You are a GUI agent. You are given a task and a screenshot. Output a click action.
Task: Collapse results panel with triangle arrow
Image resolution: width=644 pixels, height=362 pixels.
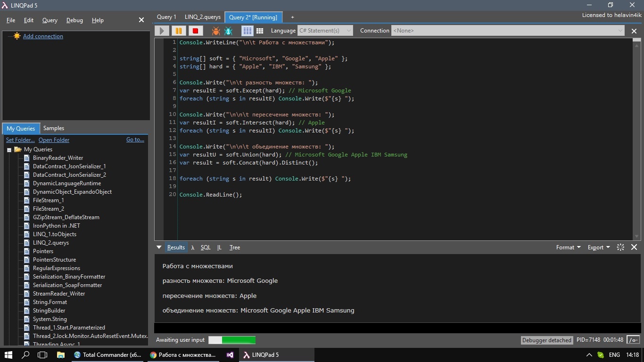point(159,247)
